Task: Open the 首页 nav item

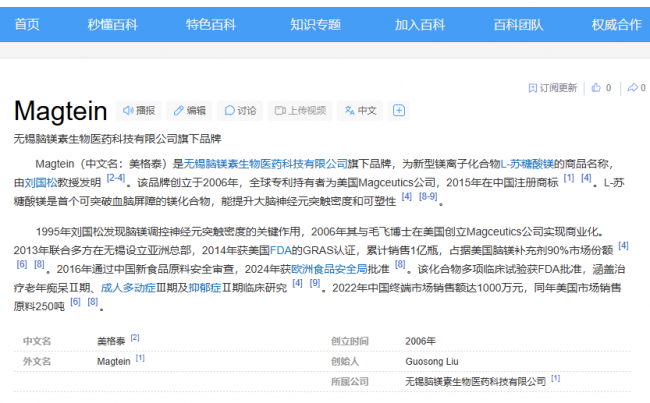Action: [27, 24]
